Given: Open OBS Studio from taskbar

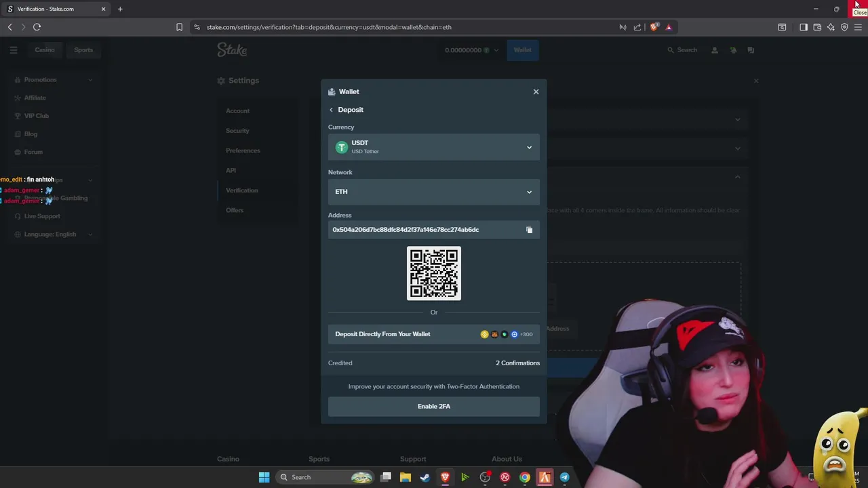Looking at the screenshot, I should click(x=485, y=477).
